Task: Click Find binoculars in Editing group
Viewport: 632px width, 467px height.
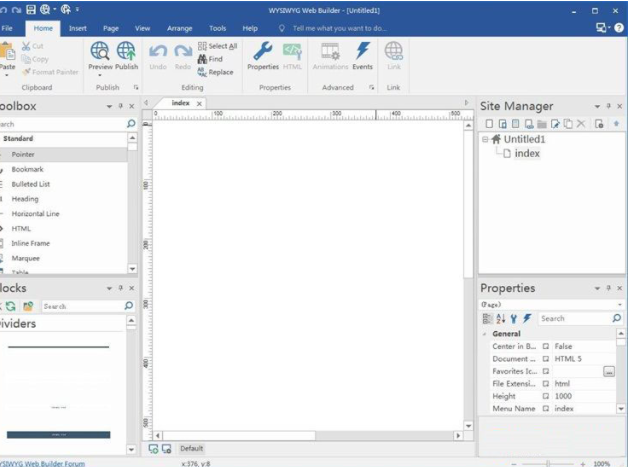Action: 210,59
